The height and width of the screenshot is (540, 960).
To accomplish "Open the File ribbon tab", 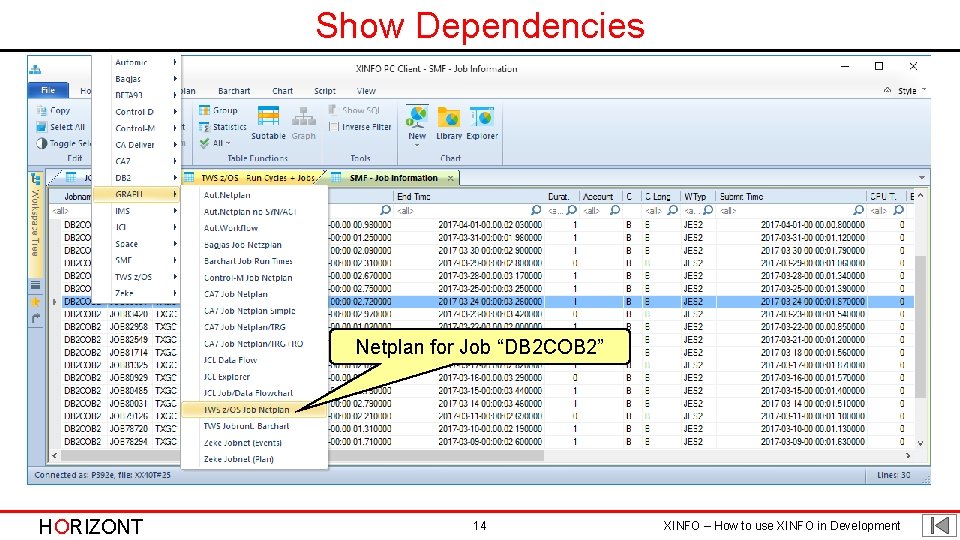I will click(x=48, y=90).
